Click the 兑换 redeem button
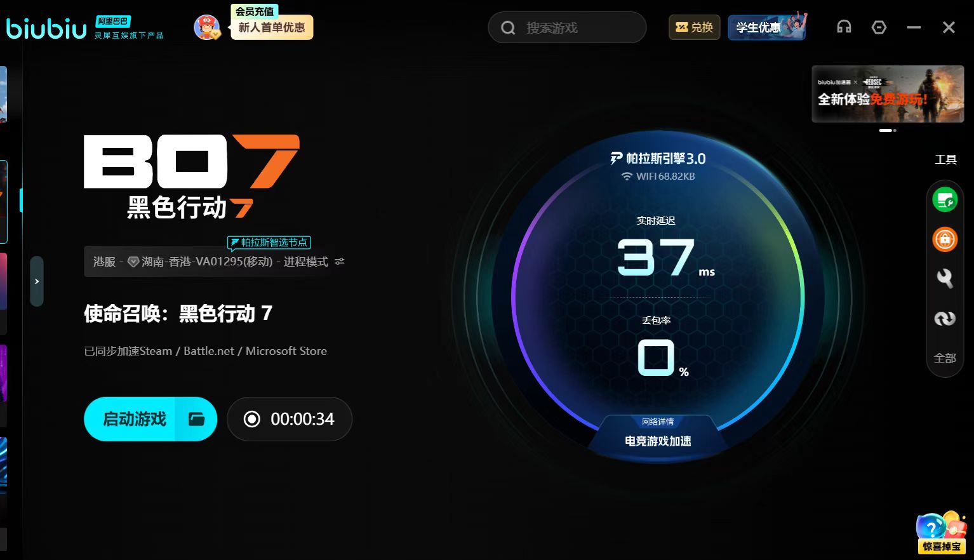The width and height of the screenshot is (974, 560). click(x=695, y=27)
